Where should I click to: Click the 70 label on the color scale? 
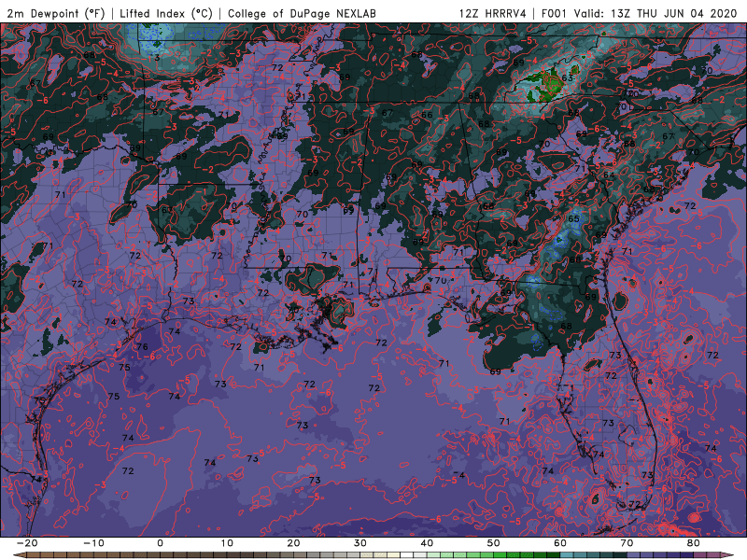(x=627, y=543)
